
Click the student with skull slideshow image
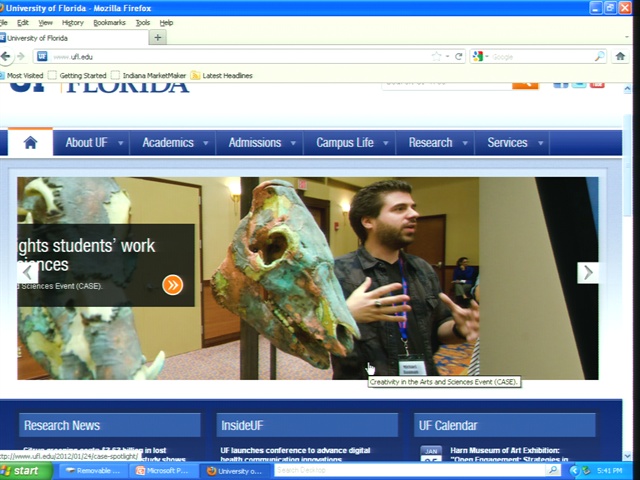(x=307, y=278)
